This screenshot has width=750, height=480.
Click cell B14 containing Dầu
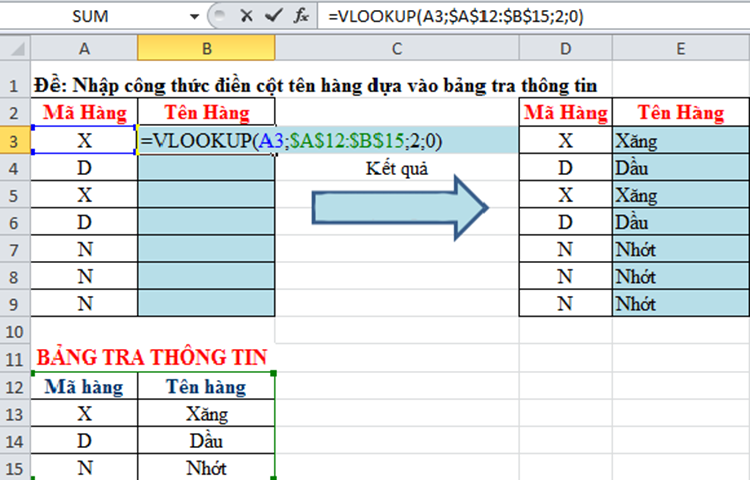point(207,441)
